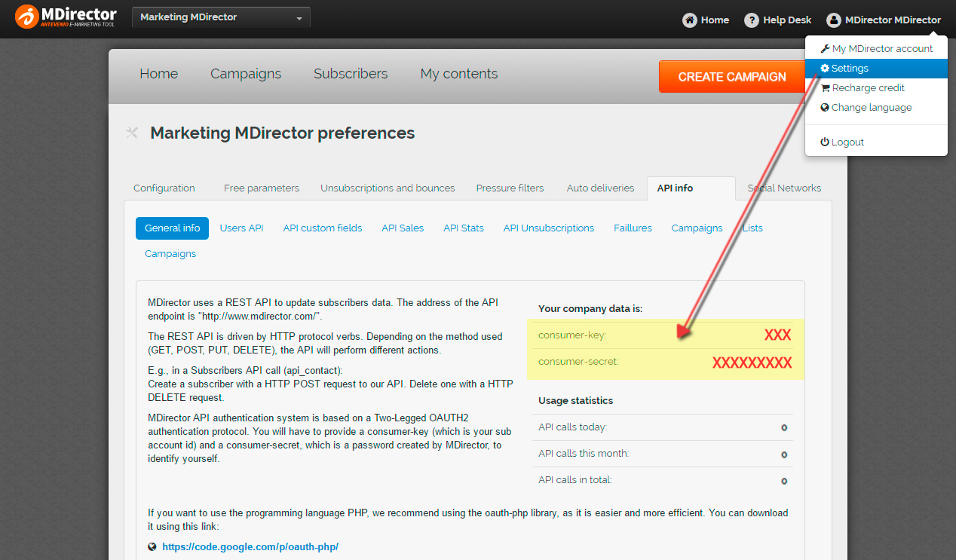Viewport: 956px width, 560px height.
Task: Open Campaigns in the main navigation
Action: [246, 74]
